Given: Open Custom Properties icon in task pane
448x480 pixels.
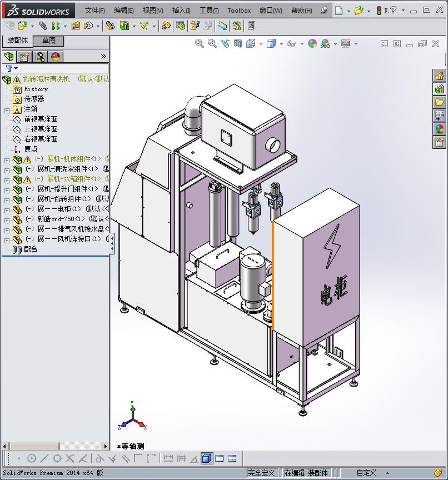Looking at the screenshot, I should 440,142.
